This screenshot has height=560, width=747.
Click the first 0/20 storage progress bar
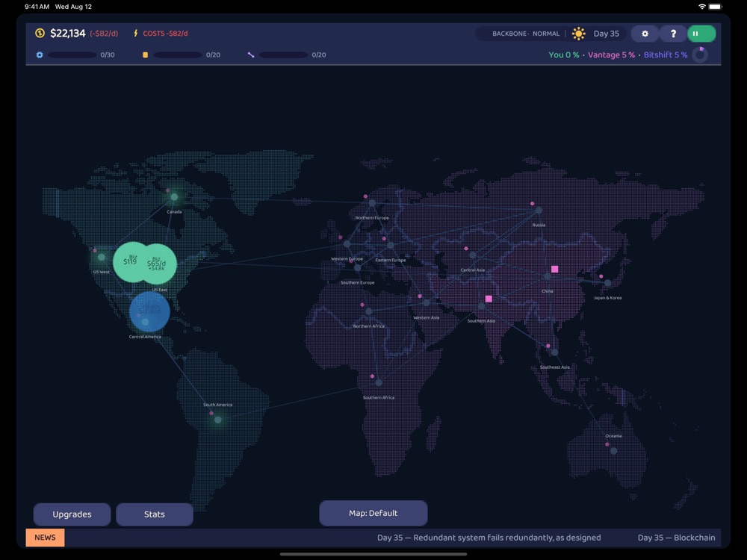point(178,55)
